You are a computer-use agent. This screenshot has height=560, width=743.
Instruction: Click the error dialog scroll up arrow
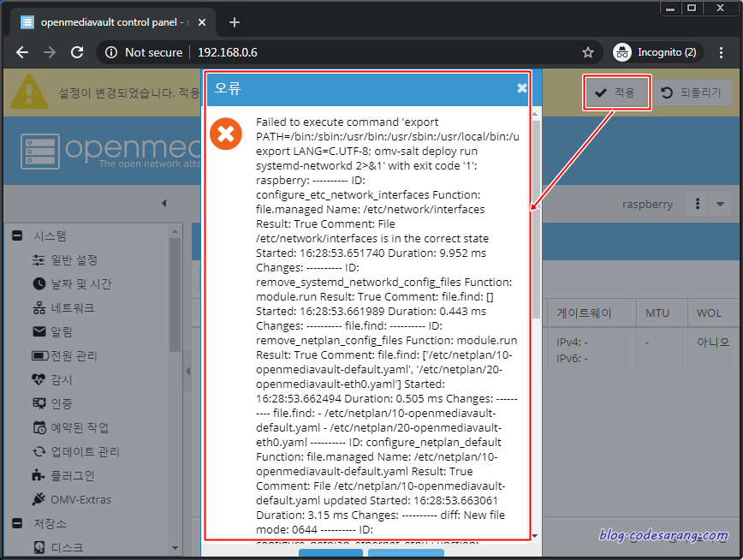pyautogui.click(x=536, y=114)
